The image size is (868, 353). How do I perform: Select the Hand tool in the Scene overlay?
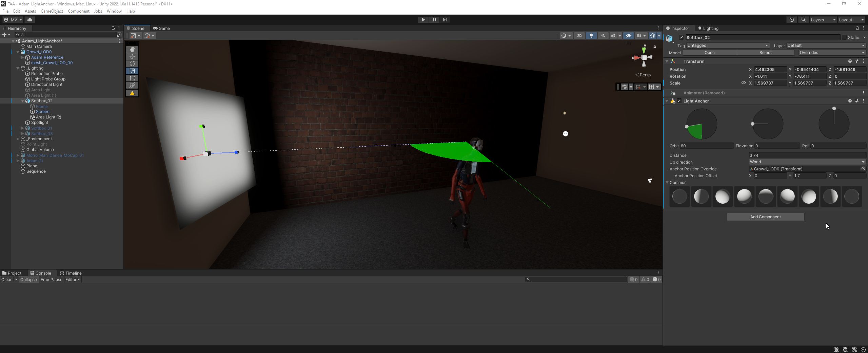pyautogui.click(x=132, y=50)
